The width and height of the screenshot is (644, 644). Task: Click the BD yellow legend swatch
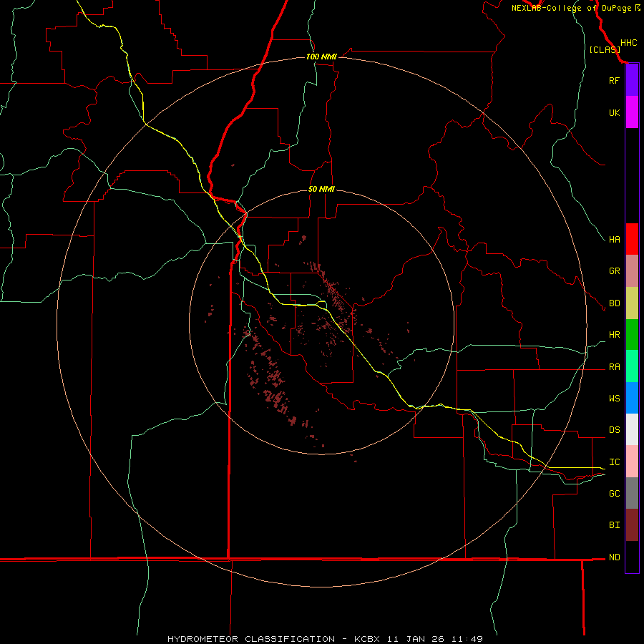(632, 303)
